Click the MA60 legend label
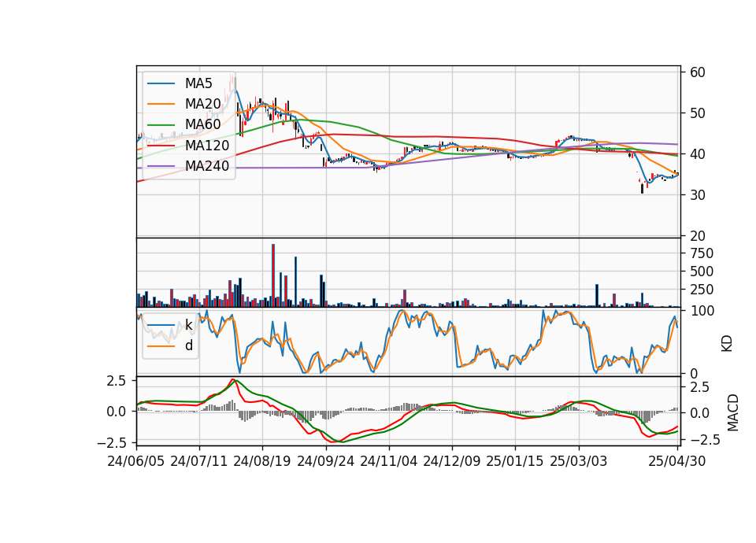The image size is (756, 543). pyautogui.click(x=202, y=124)
